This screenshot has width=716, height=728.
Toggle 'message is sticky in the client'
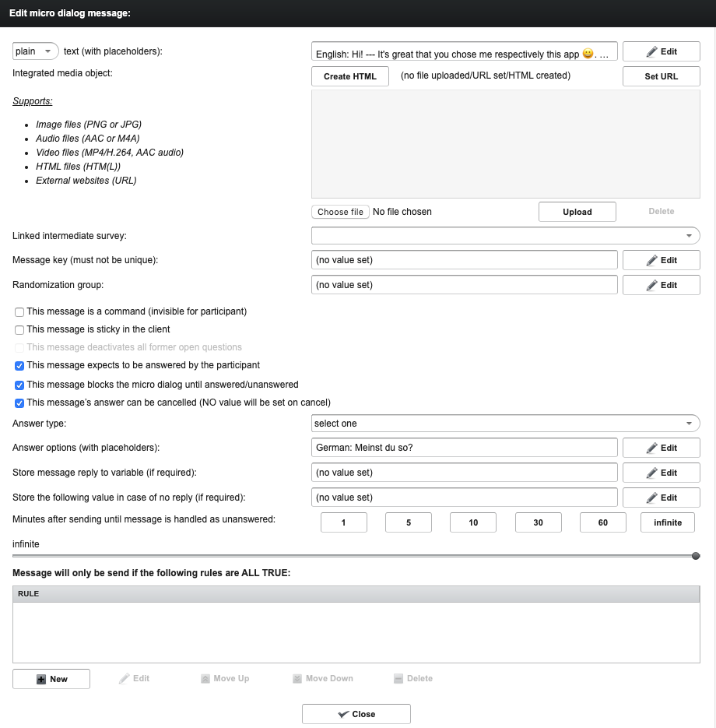19,330
